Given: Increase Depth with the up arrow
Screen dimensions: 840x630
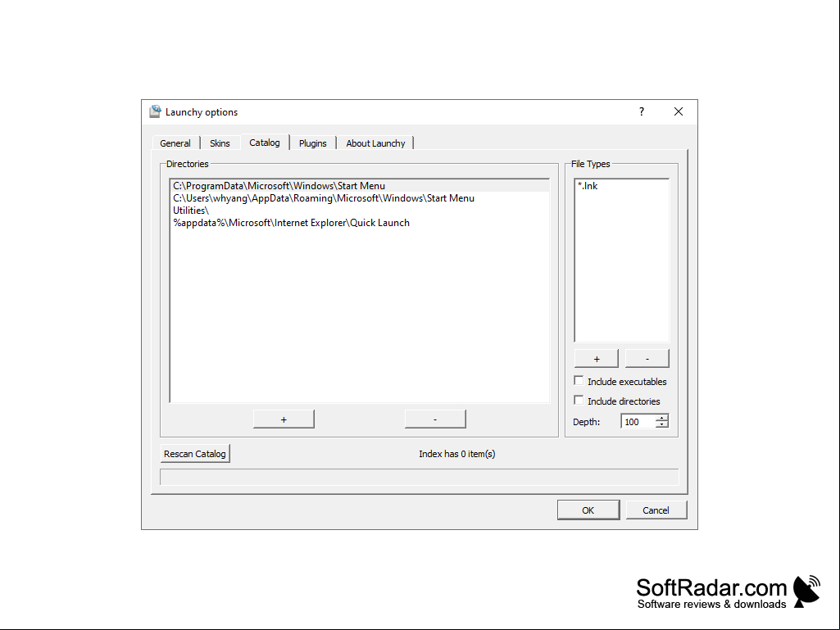Looking at the screenshot, I should 662,418.
